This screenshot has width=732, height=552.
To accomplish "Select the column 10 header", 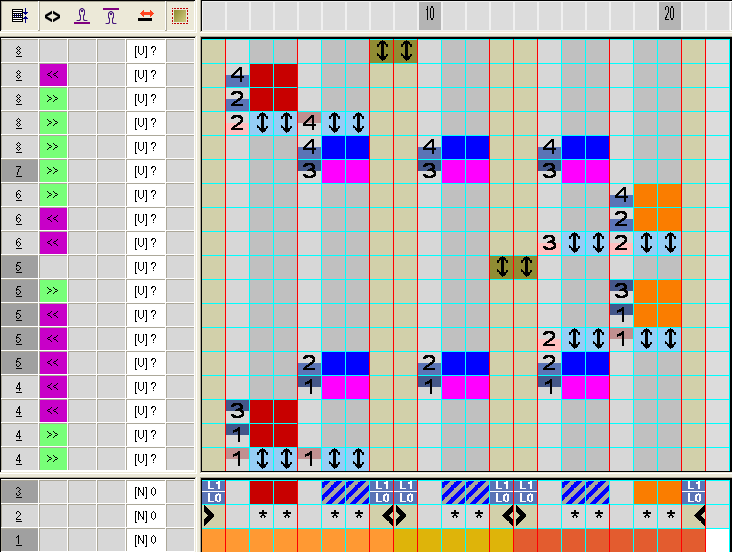I will coord(429,16).
